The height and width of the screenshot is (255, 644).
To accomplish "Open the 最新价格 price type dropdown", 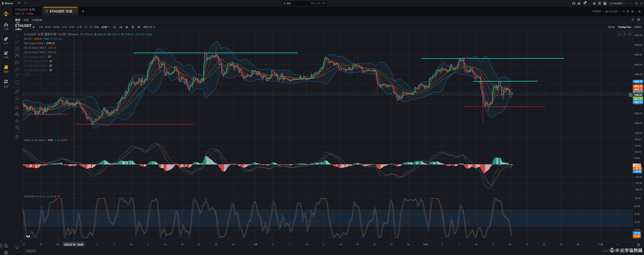I will tap(149, 27).
